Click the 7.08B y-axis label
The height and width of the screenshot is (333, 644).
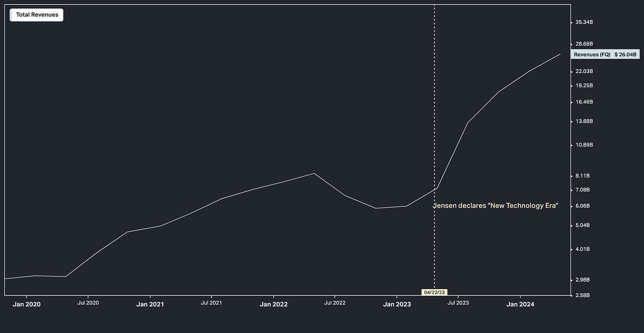pyautogui.click(x=583, y=190)
